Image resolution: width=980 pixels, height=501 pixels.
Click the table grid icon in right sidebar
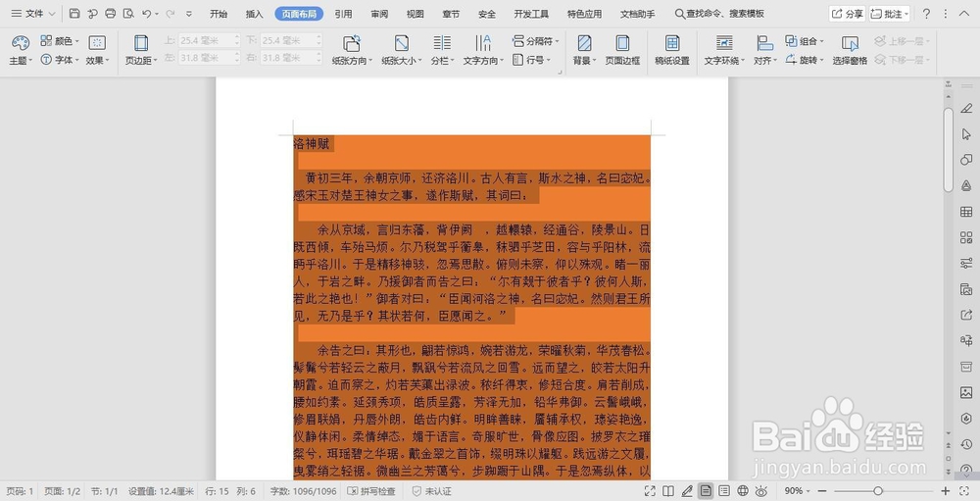[x=966, y=212]
